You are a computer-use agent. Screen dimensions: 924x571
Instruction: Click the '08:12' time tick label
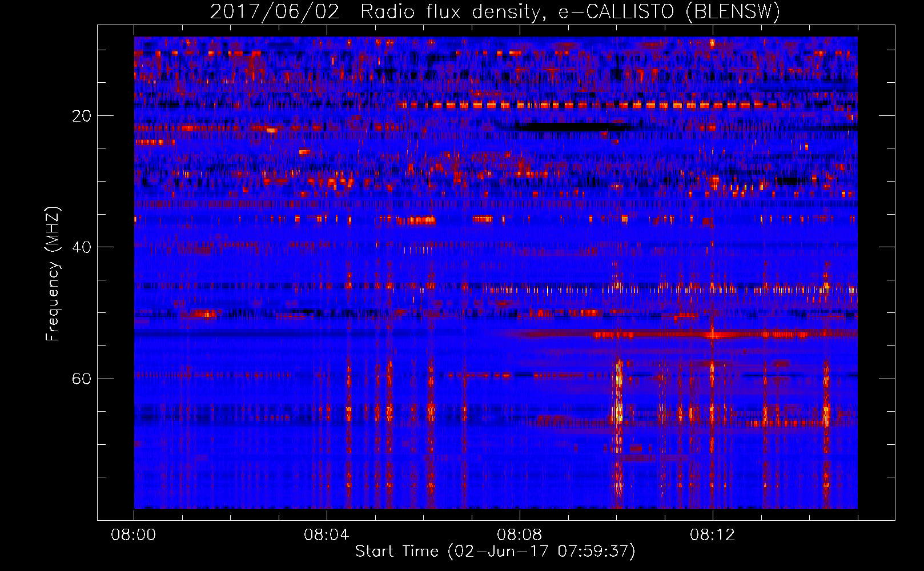712,535
